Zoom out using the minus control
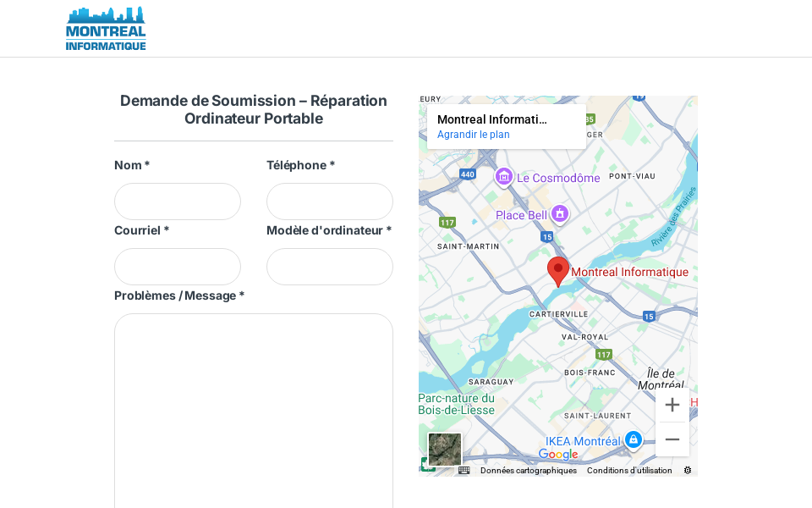812x508 pixels. click(x=672, y=439)
